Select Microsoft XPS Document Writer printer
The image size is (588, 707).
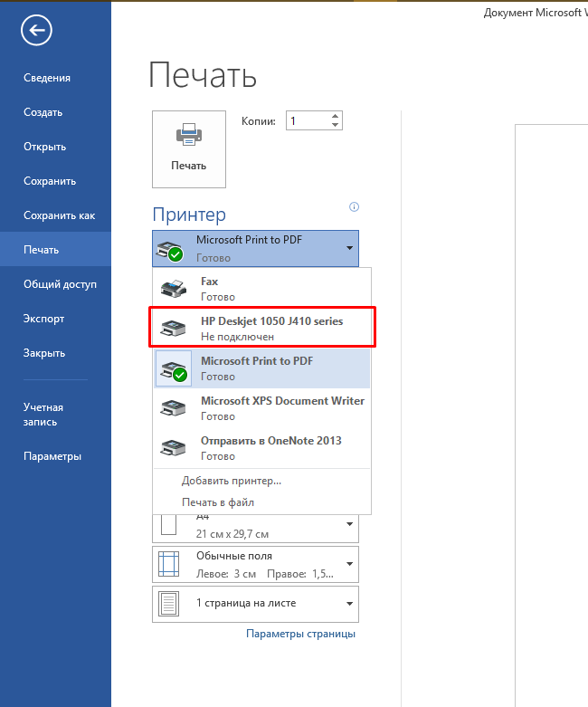(x=262, y=408)
